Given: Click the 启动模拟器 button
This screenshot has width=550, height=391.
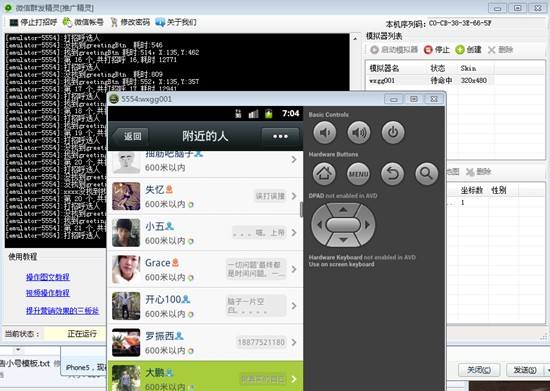Looking at the screenshot, I should (x=394, y=50).
